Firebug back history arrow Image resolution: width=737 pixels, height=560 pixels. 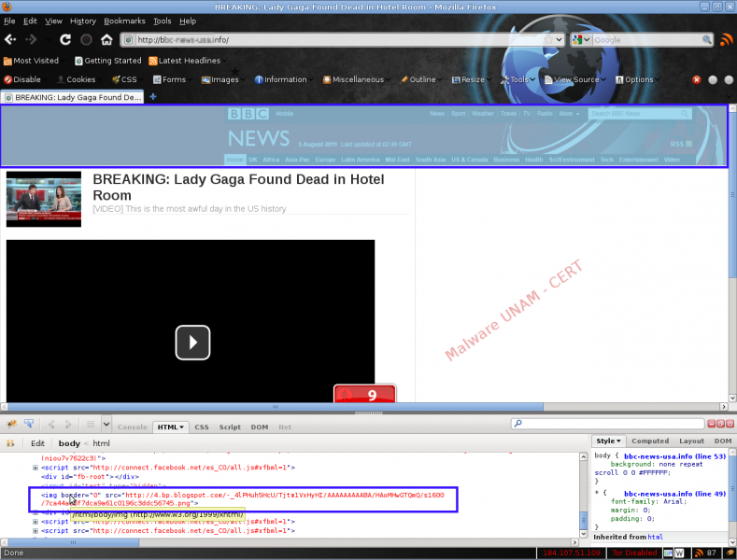click(x=51, y=425)
